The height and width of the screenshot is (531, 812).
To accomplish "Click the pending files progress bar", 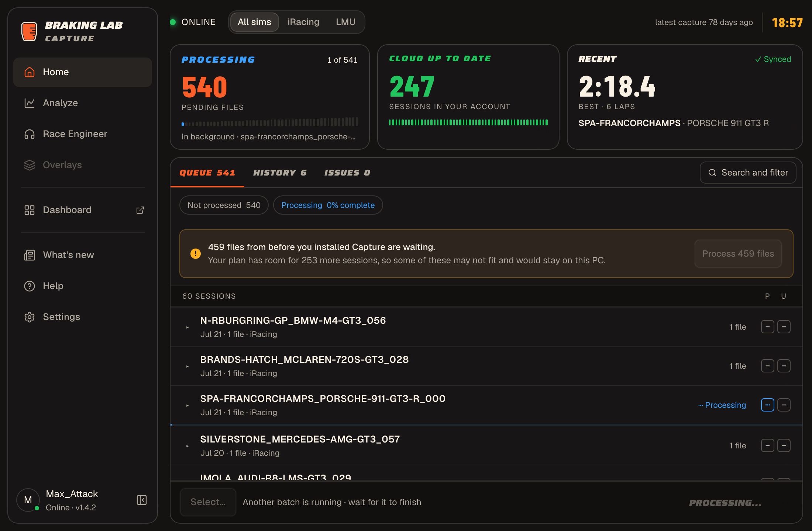I will point(270,122).
